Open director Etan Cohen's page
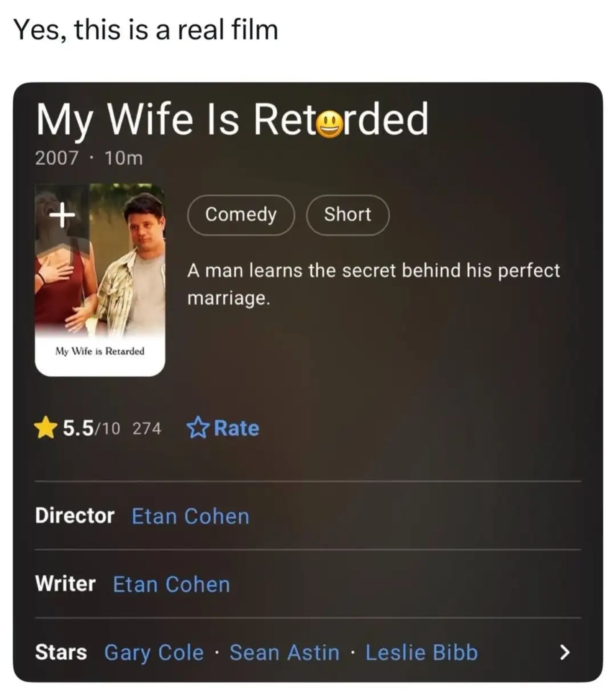This screenshot has height=697, width=616. pyautogui.click(x=190, y=516)
